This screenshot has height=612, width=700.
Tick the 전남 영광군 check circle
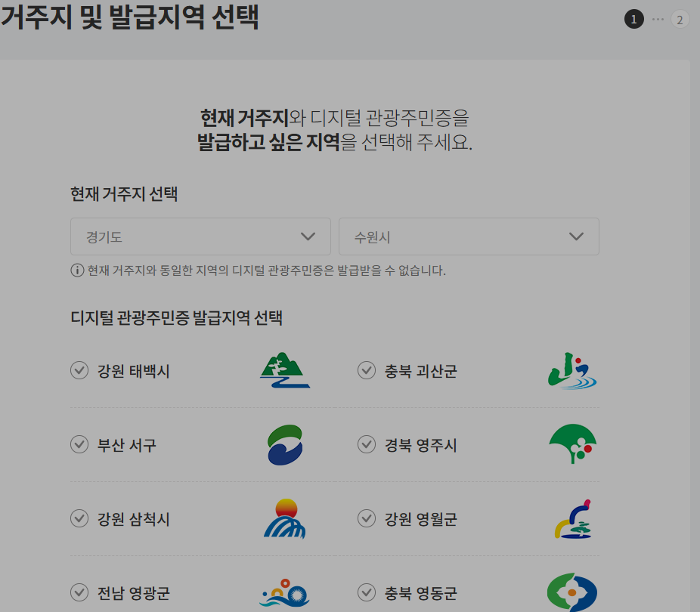(79, 592)
